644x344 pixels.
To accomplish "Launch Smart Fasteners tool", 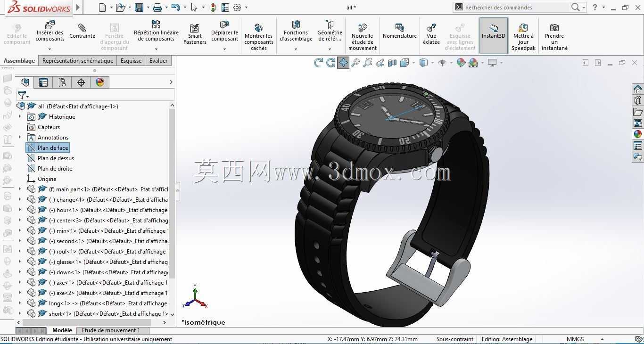I will [195, 34].
